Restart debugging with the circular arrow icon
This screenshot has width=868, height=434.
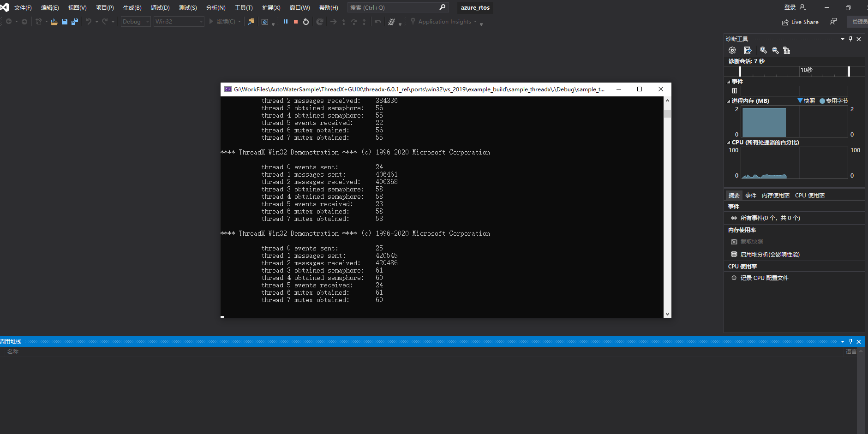306,22
